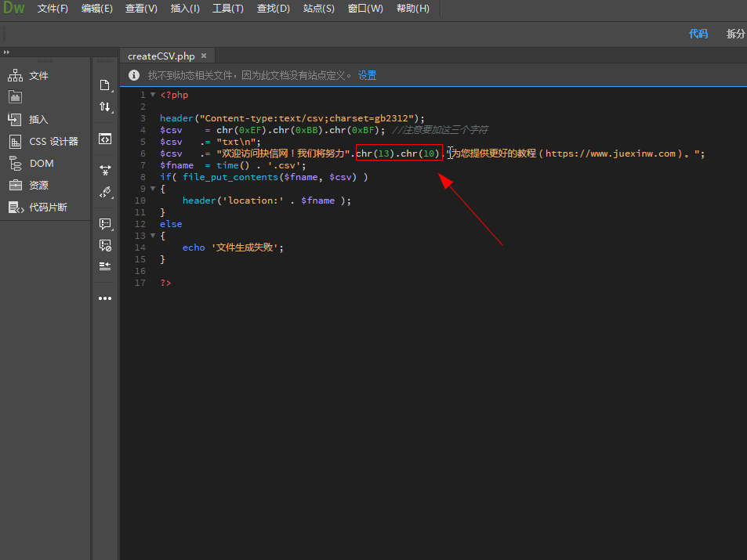Image resolution: width=747 pixels, height=560 pixels.
Task: Switch to 代码 code view
Action: [x=698, y=34]
